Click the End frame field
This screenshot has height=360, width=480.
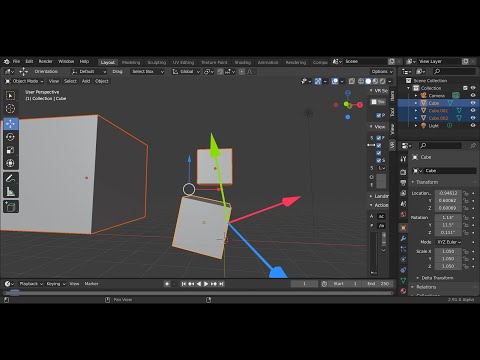pos(378,284)
